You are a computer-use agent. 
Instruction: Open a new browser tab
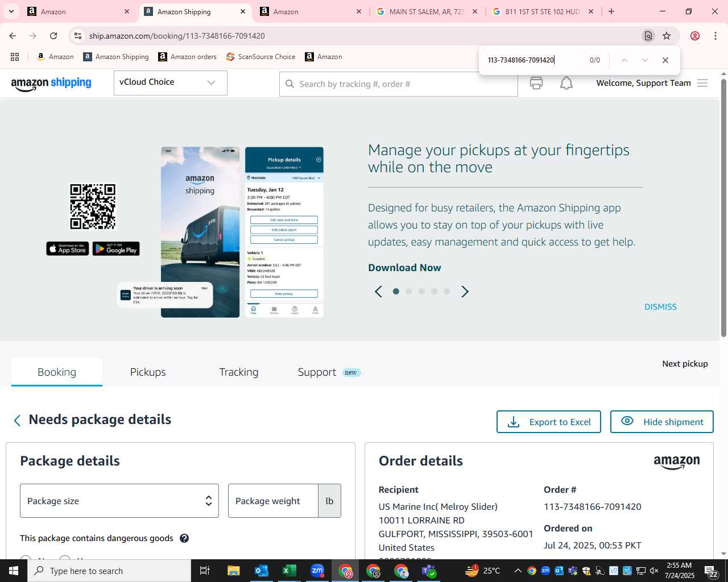(x=611, y=11)
